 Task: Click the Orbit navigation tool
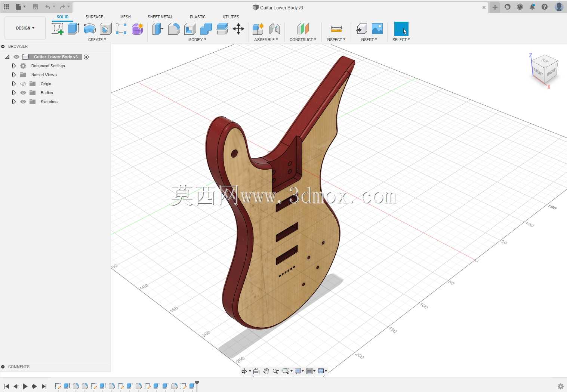[x=244, y=371]
